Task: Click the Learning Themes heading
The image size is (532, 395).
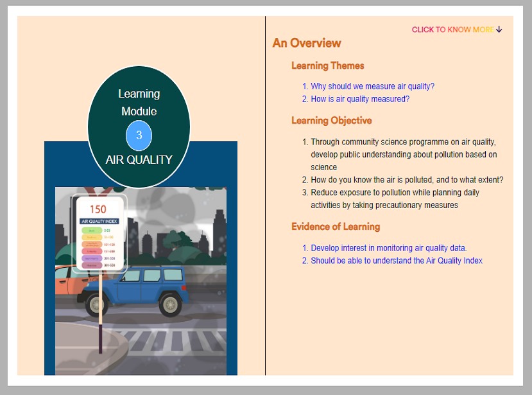Action: tap(328, 66)
